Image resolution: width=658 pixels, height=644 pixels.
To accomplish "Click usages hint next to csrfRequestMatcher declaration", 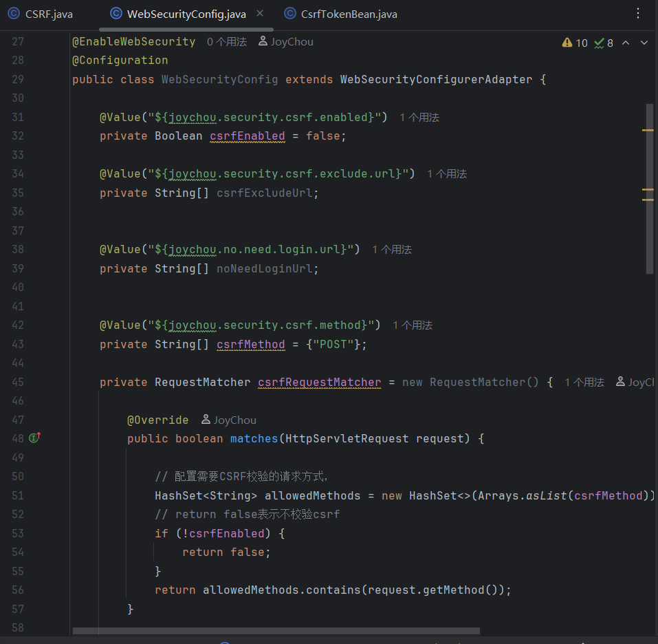I will [x=584, y=383].
